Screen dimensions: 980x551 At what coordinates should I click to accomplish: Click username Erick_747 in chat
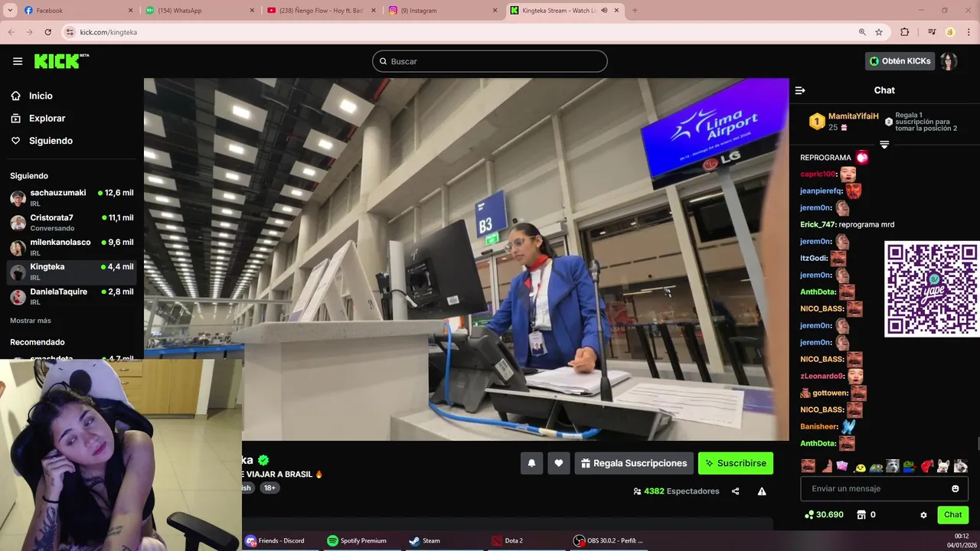[818, 224]
